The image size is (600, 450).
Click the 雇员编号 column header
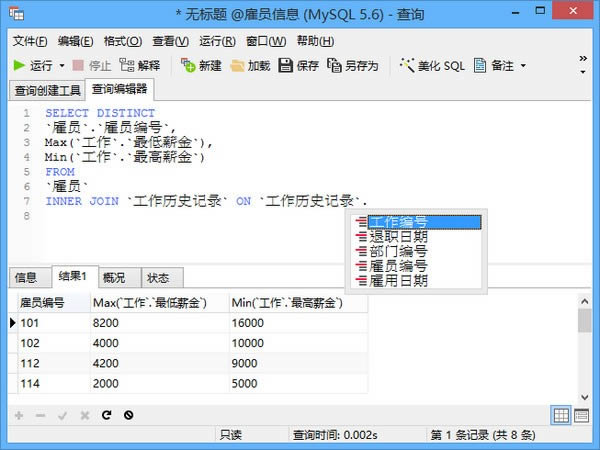pyautogui.click(x=54, y=303)
